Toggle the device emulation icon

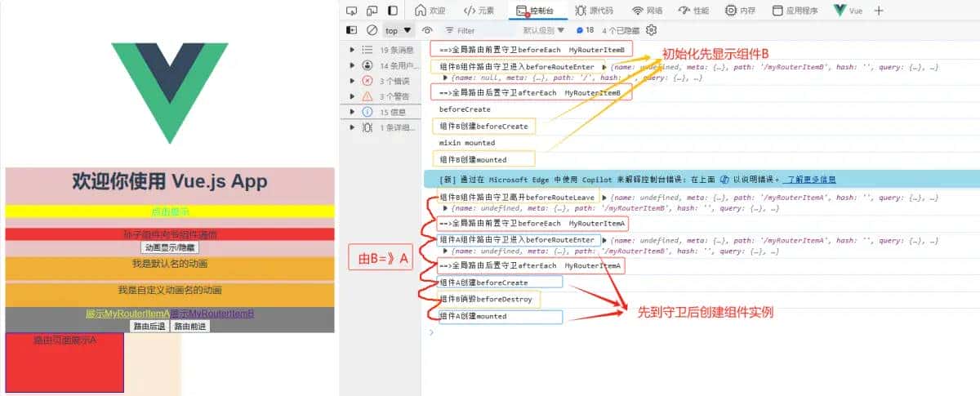coord(372,11)
